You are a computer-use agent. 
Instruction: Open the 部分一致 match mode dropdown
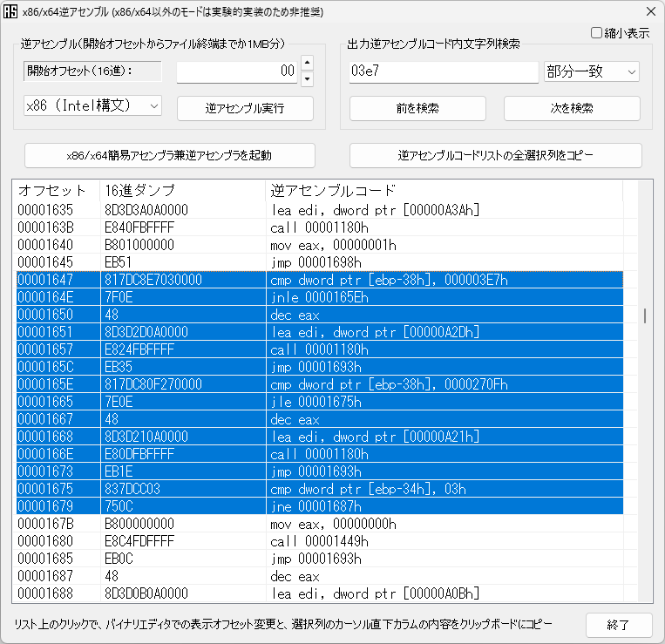tap(591, 71)
